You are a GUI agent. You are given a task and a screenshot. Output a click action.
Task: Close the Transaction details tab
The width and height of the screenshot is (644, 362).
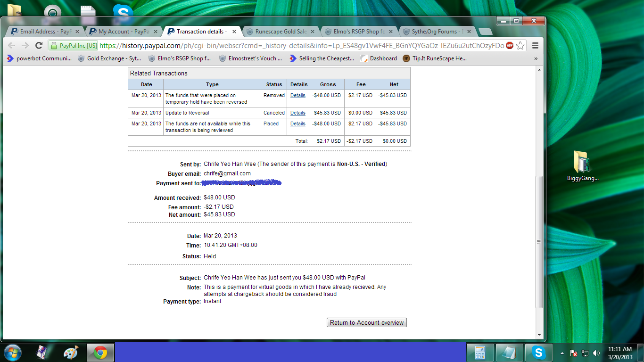tap(234, 32)
